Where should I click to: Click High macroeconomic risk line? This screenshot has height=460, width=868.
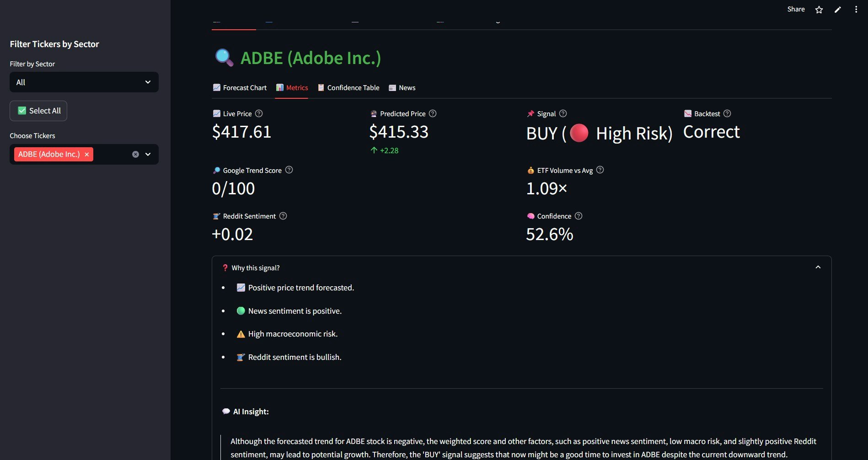tap(287, 334)
